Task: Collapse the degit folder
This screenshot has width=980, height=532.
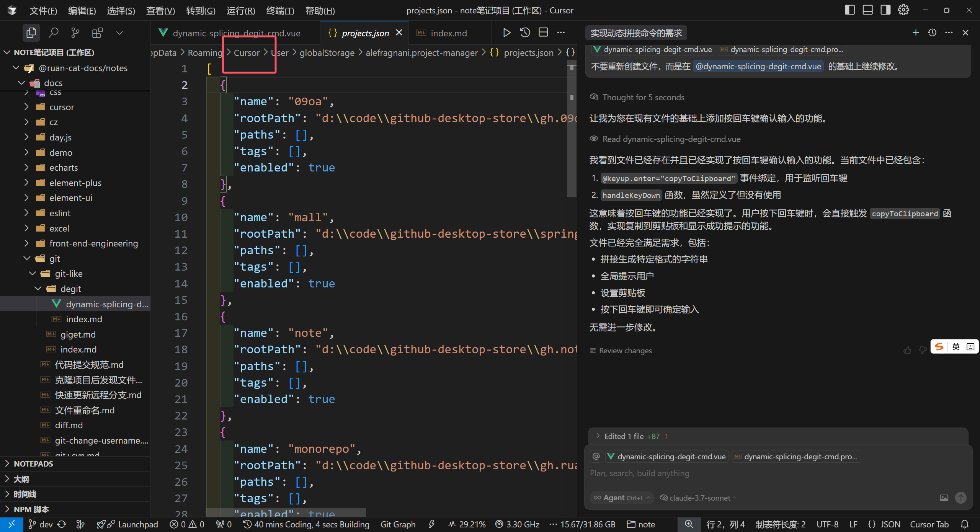Action: (x=76, y=289)
